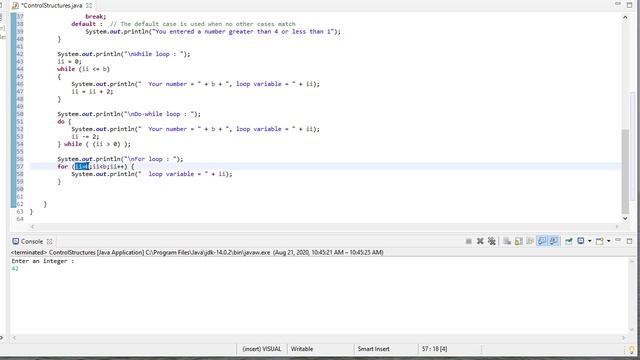This screenshot has height=360, width=640.
Task: Click editor vertical scrollbar down arrow
Action: (625, 218)
